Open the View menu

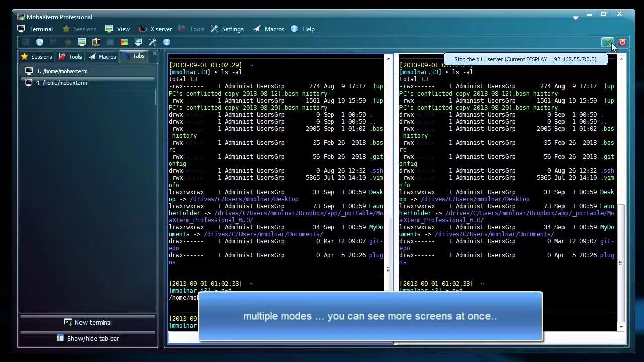pyautogui.click(x=117, y=29)
